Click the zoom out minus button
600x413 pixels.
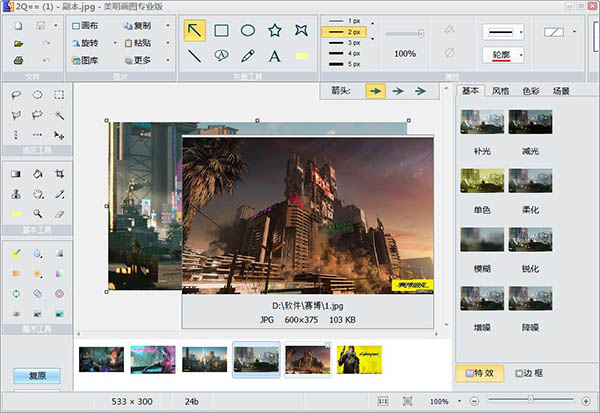pos(474,401)
